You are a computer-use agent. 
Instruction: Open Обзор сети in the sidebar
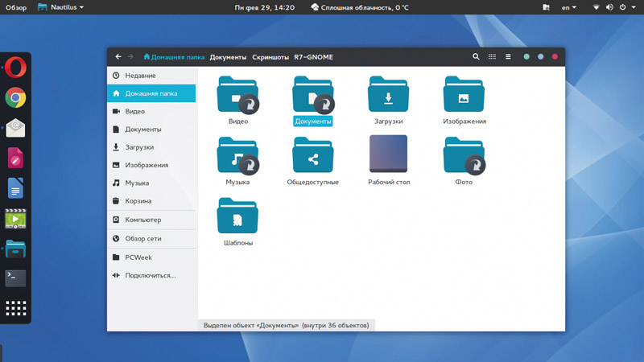point(151,238)
